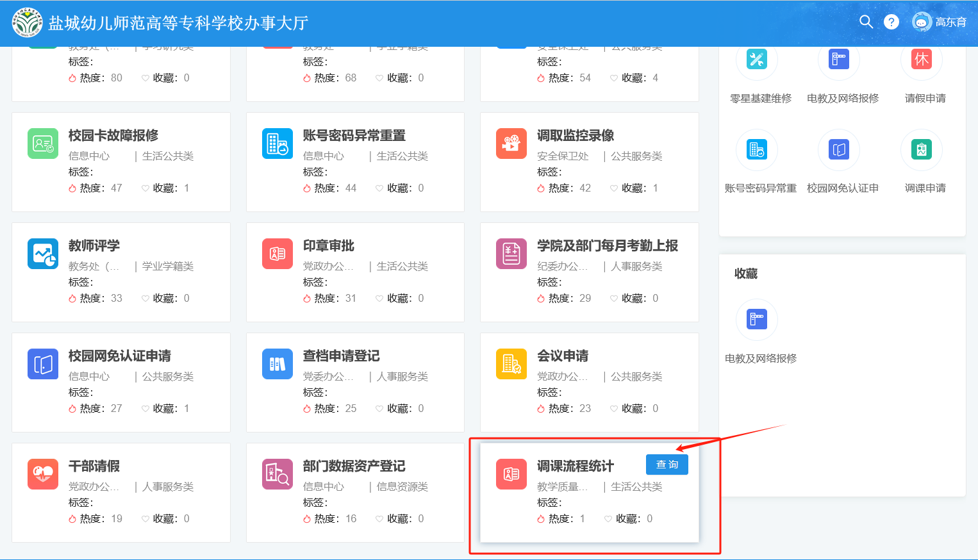
Task: Click the 账号密码异常重 icon in the right panel
Action: (757, 150)
